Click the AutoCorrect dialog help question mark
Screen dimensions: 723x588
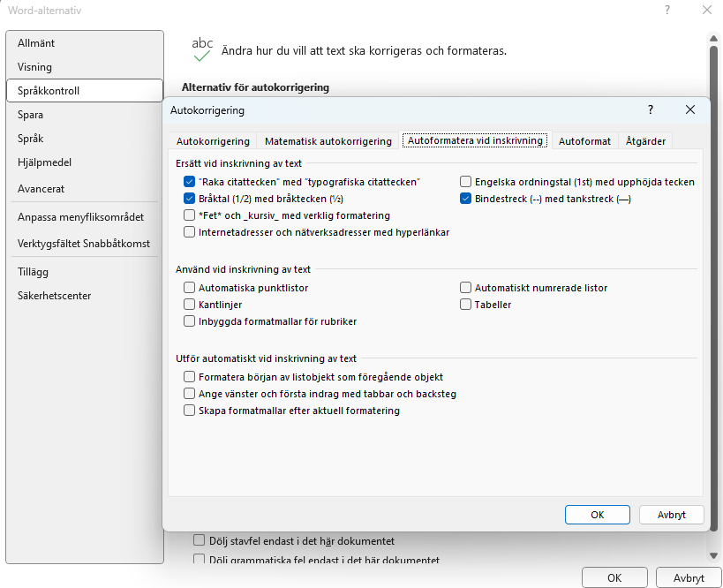651,110
